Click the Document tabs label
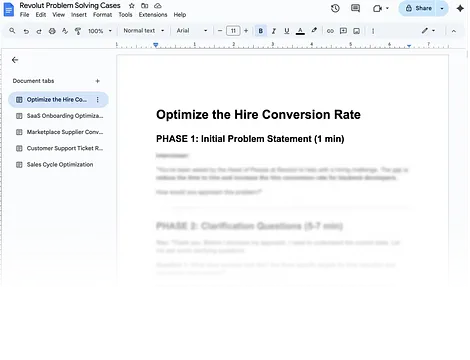This screenshot has height=360, width=470. tap(33, 81)
